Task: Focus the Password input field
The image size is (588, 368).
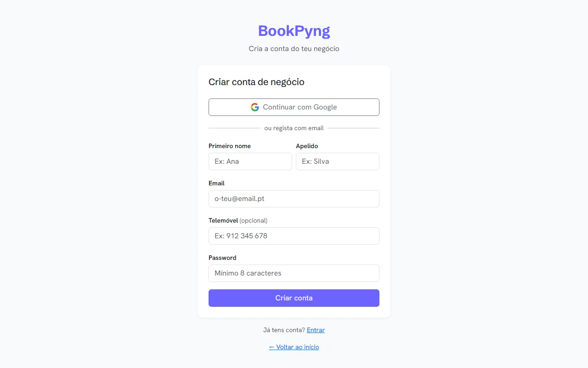Action: tap(294, 273)
